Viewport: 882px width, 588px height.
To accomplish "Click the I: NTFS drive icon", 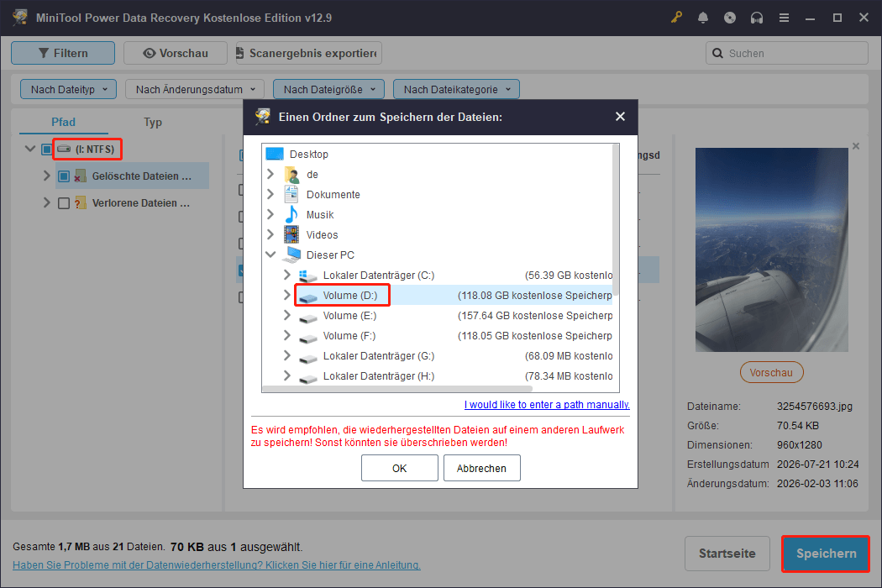I will (64, 150).
